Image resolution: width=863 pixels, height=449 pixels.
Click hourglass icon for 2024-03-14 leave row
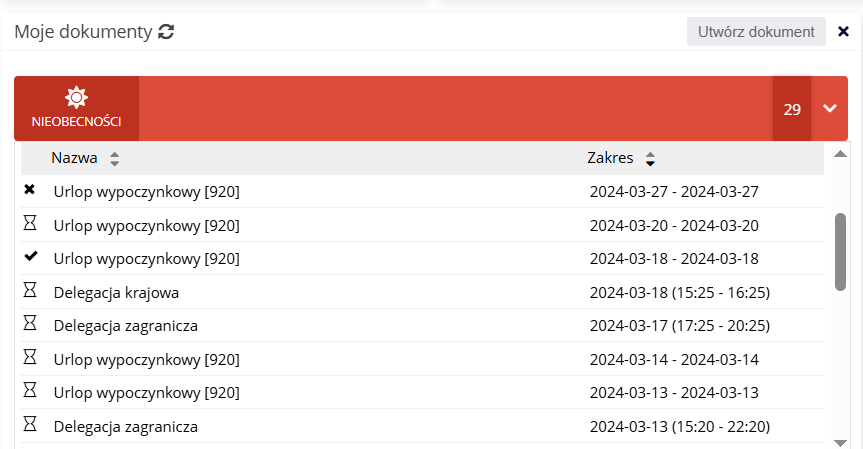click(30, 357)
